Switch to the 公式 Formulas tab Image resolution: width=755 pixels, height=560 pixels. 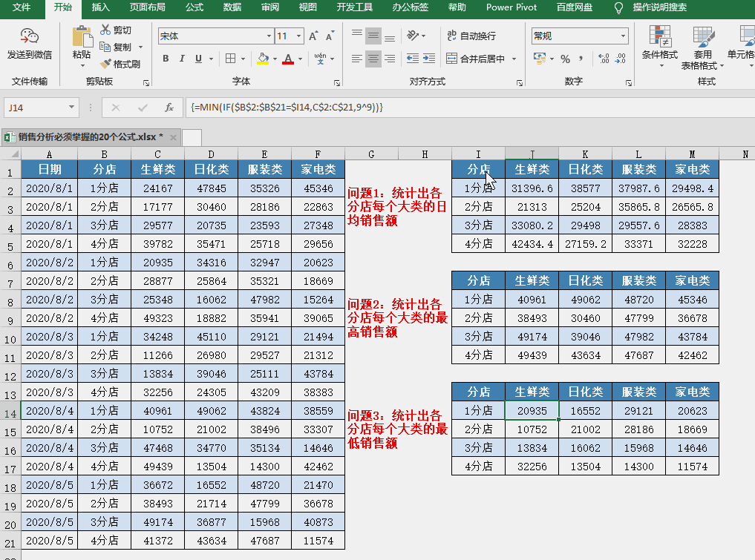click(x=195, y=7)
